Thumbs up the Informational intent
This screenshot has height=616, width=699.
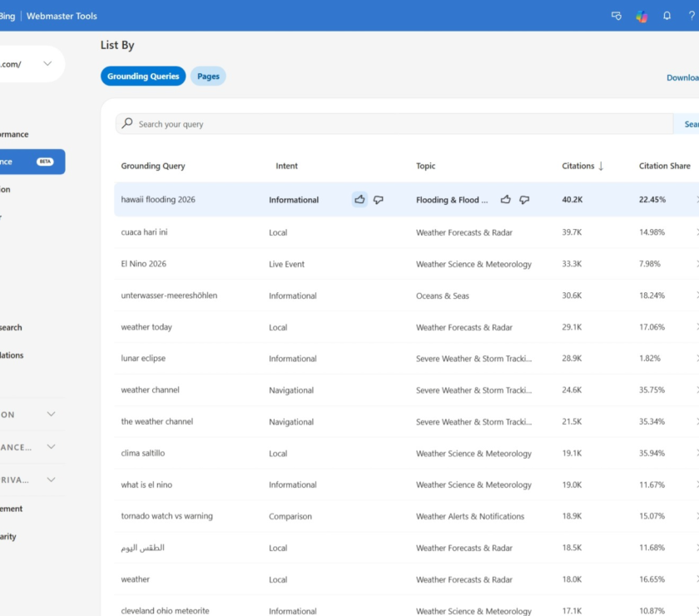tap(359, 200)
